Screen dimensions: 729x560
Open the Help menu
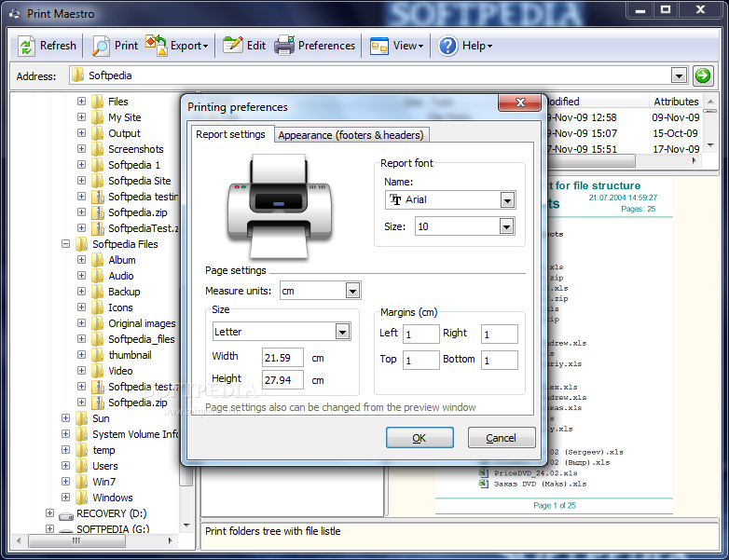tap(477, 46)
